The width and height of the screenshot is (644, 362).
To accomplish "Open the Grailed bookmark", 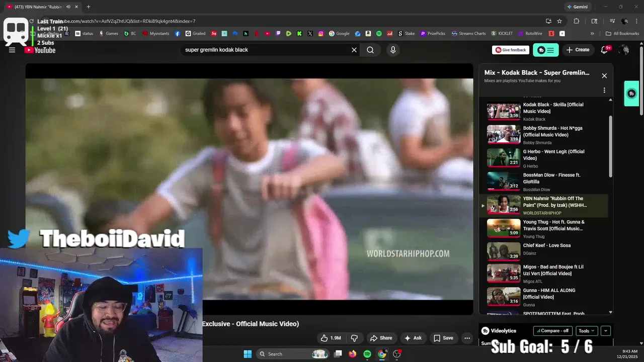I will pyautogui.click(x=195, y=34).
